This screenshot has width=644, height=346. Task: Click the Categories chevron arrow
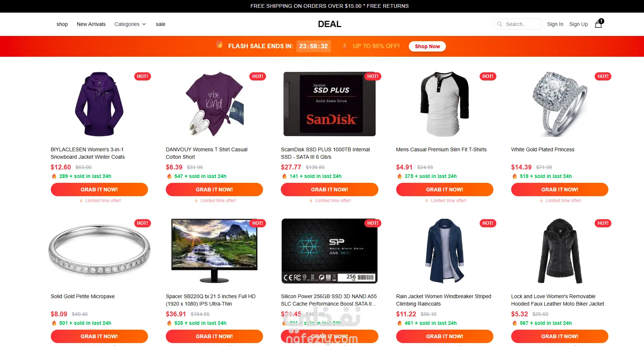click(144, 24)
